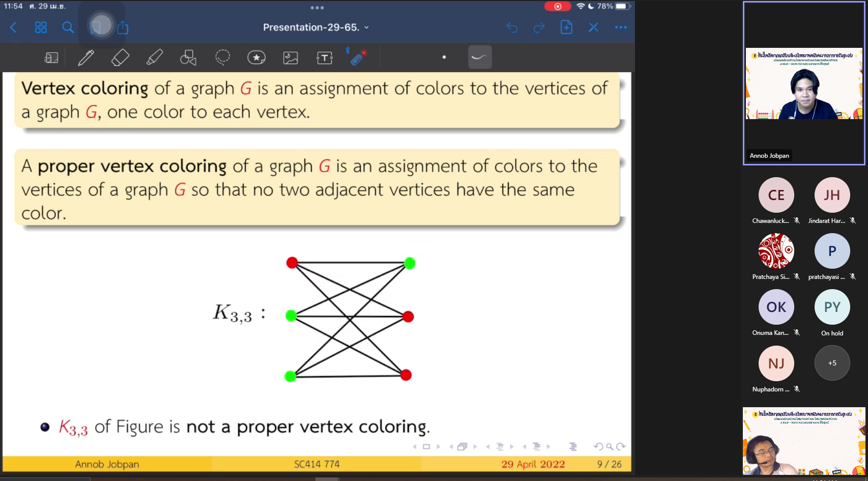This screenshot has height=481, width=868.
Task: Open the three-dot more options menu
Action: coord(621,27)
